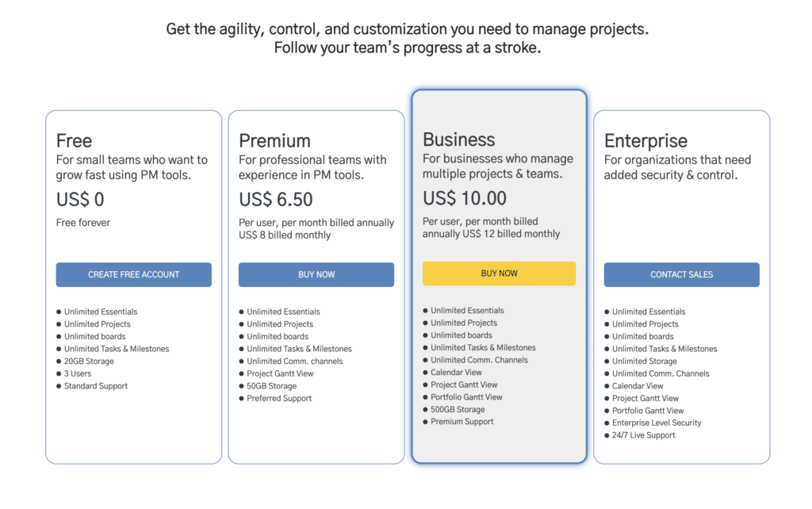The width and height of the screenshot is (812, 509).
Task: Click 'Premium Support' feature item
Action: (x=462, y=422)
